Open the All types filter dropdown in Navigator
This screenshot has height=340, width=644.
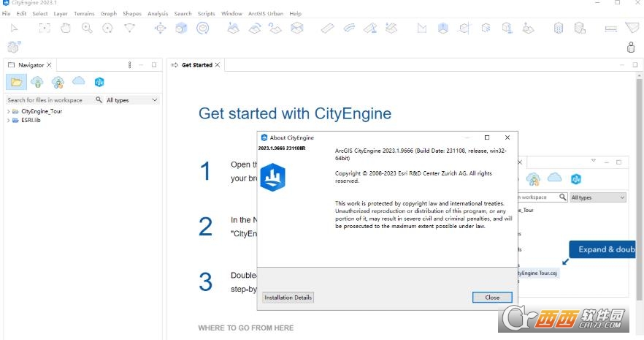[x=132, y=100]
